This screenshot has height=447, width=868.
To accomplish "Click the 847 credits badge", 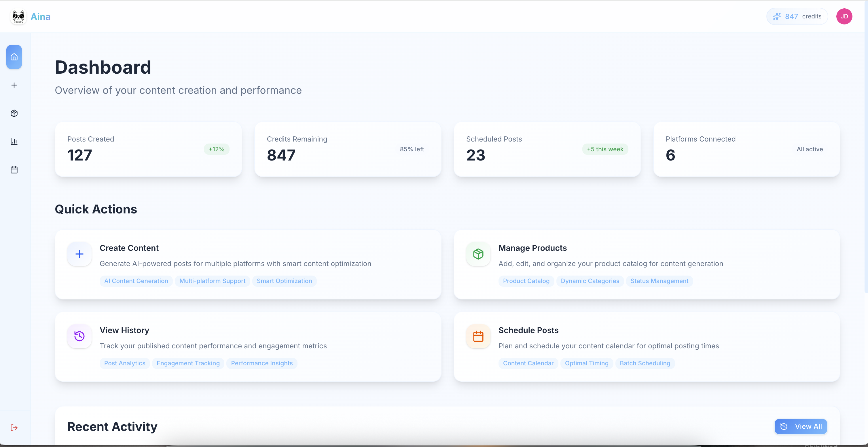I will point(797,16).
